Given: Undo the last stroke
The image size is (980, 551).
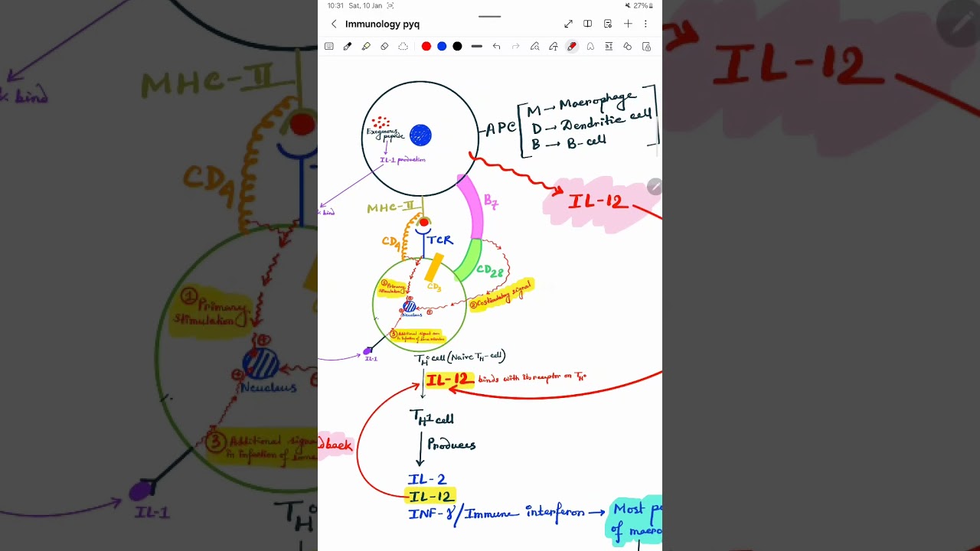Looking at the screenshot, I should (x=496, y=47).
